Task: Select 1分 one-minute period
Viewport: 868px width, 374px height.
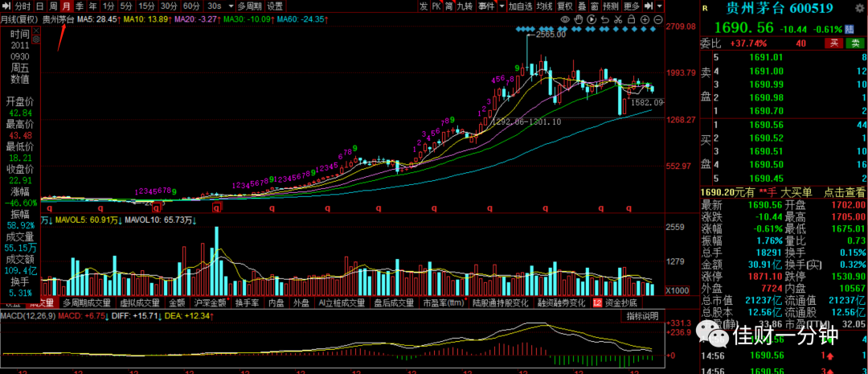Action: (x=108, y=6)
